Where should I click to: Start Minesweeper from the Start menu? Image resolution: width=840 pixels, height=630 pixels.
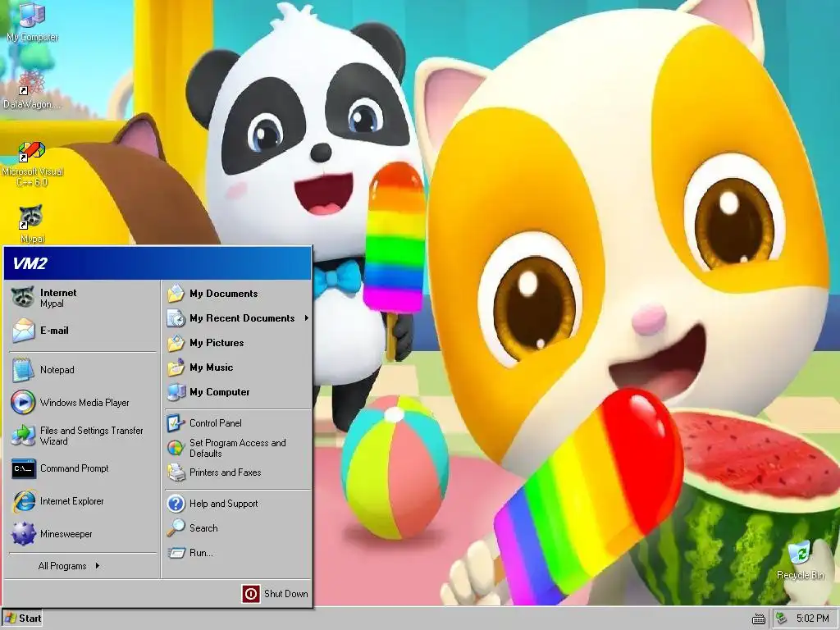tap(83, 534)
